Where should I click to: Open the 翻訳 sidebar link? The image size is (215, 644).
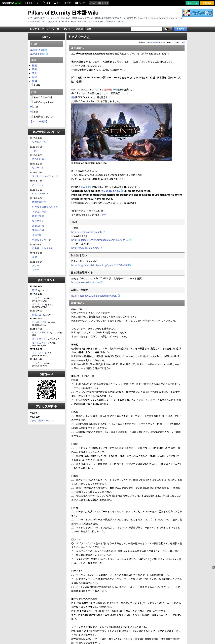pos(34,77)
